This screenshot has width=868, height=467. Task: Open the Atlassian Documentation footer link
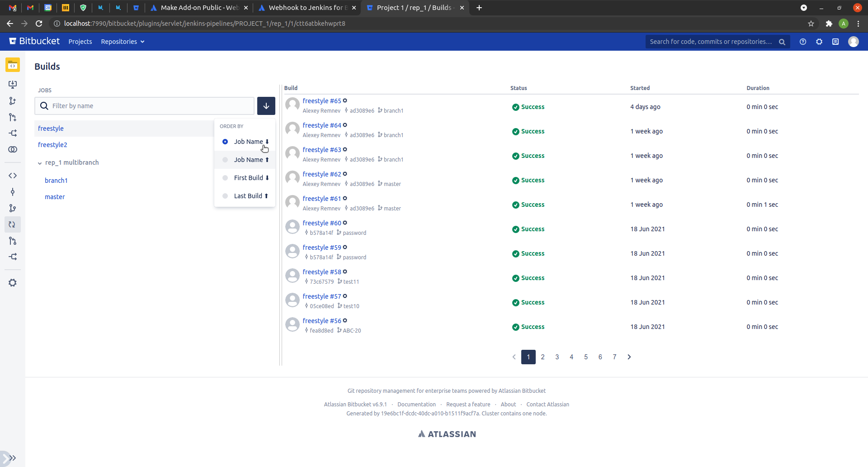click(x=416, y=404)
